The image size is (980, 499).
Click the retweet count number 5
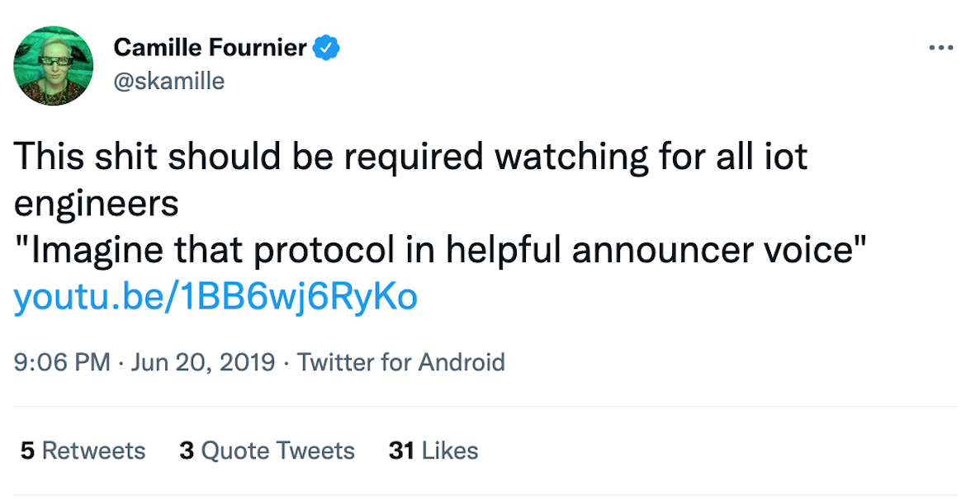click(x=27, y=451)
